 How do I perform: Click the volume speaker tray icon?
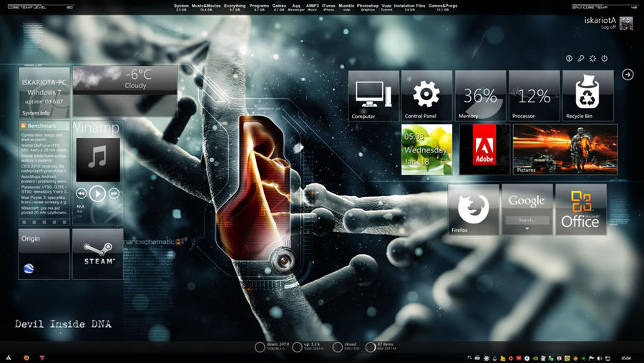[600, 359]
